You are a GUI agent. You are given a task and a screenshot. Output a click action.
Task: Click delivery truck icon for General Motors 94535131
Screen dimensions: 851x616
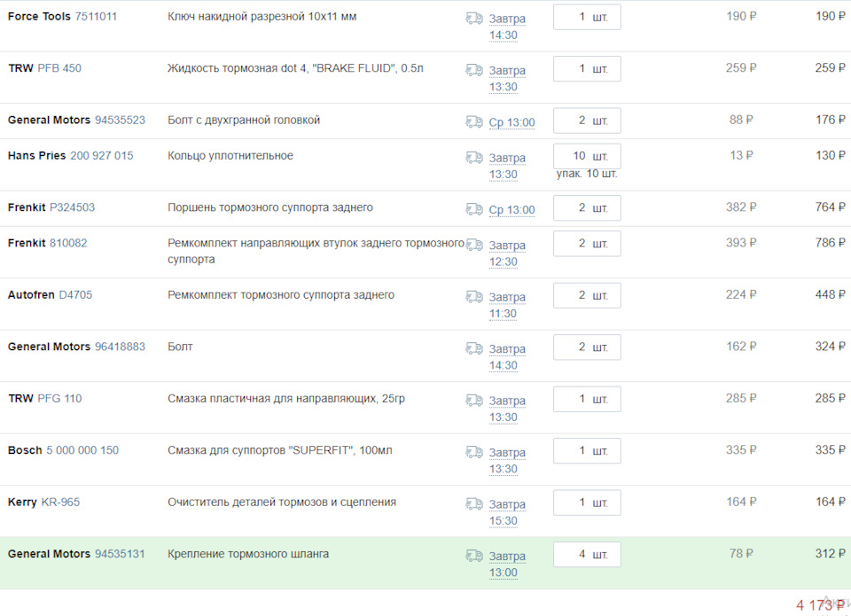click(473, 556)
